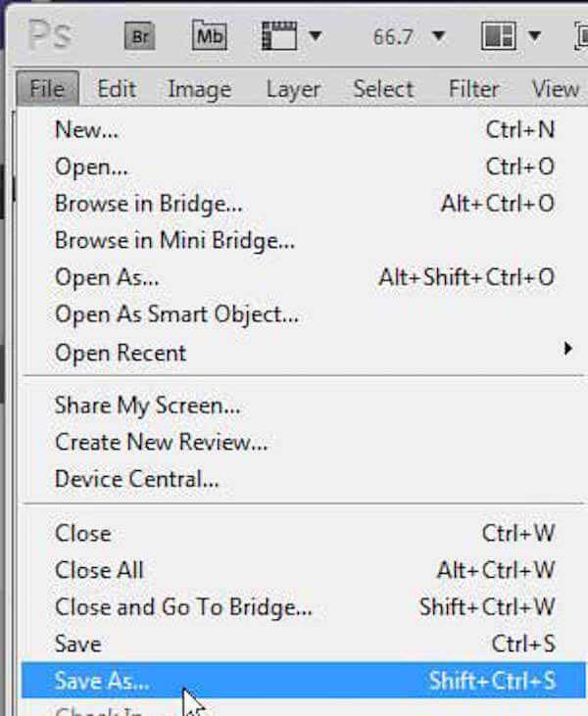Open the File menu
Image resolution: width=588 pixels, height=716 pixels.
tap(47, 88)
